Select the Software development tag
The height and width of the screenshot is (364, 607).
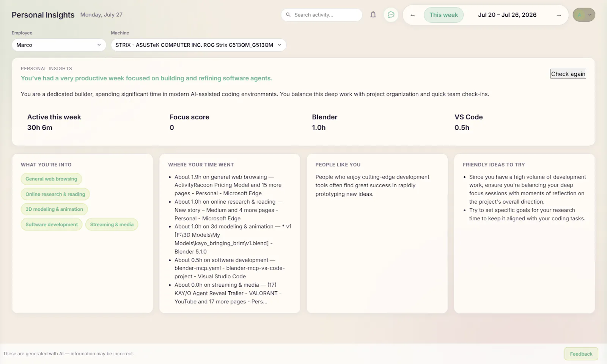click(x=52, y=224)
